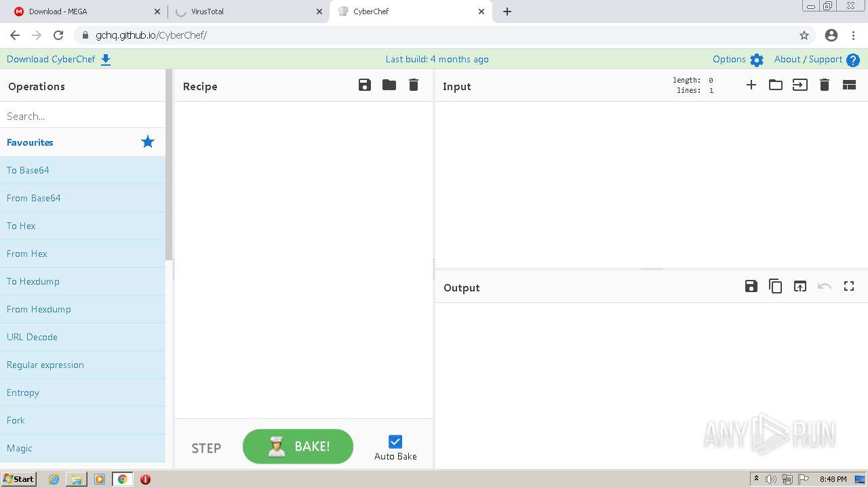Select URL Decode operation

point(83,337)
